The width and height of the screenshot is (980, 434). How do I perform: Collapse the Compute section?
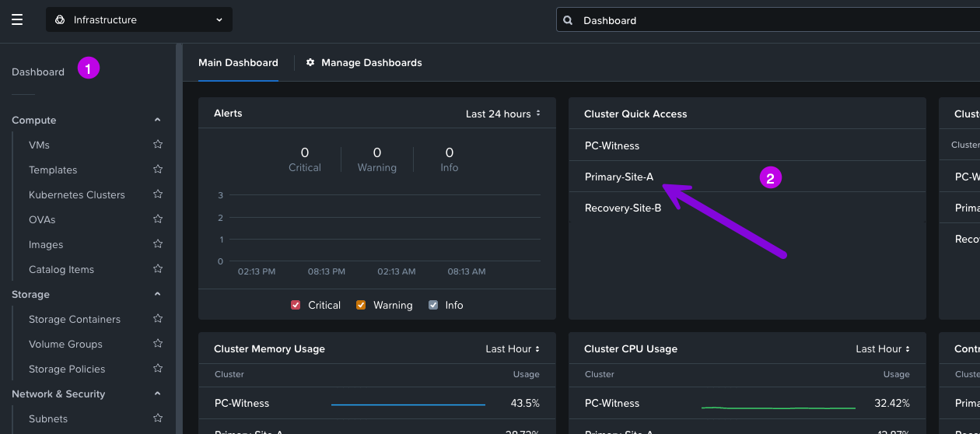click(158, 120)
